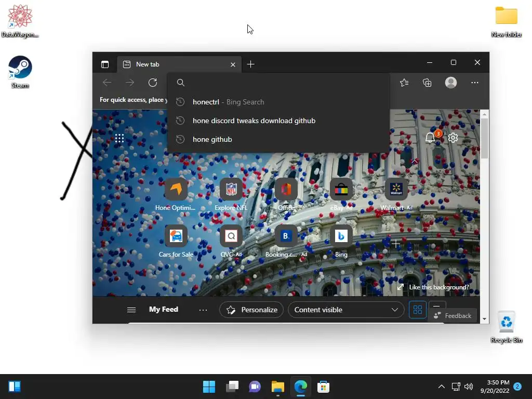
Task: Open the Explore NFL quick link
Action: [231, 194]
